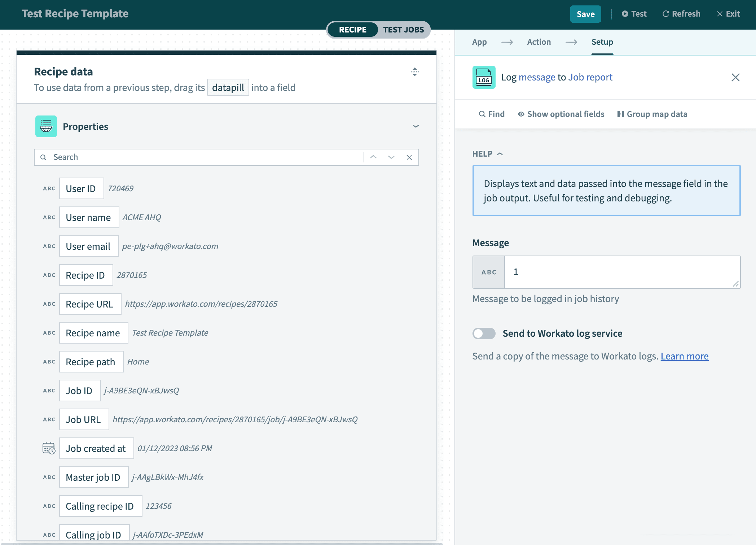756x545 pixels.
Task: Click the Message input field
Action: tap(622, 272)
